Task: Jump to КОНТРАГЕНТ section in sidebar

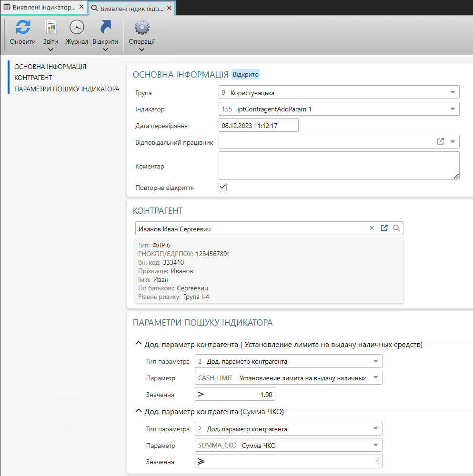Action: [x=33, y=78]
